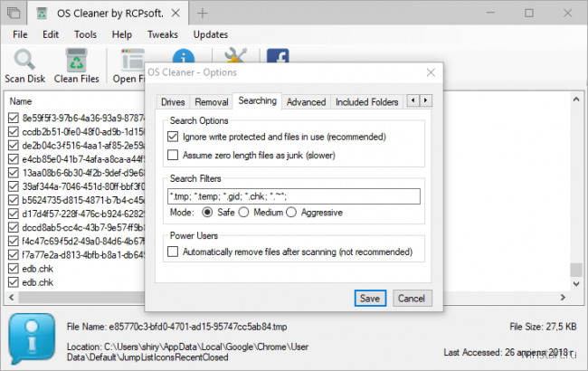Close the OS Cleaner Options dialog
588x371 pixels.
(431, 72)
